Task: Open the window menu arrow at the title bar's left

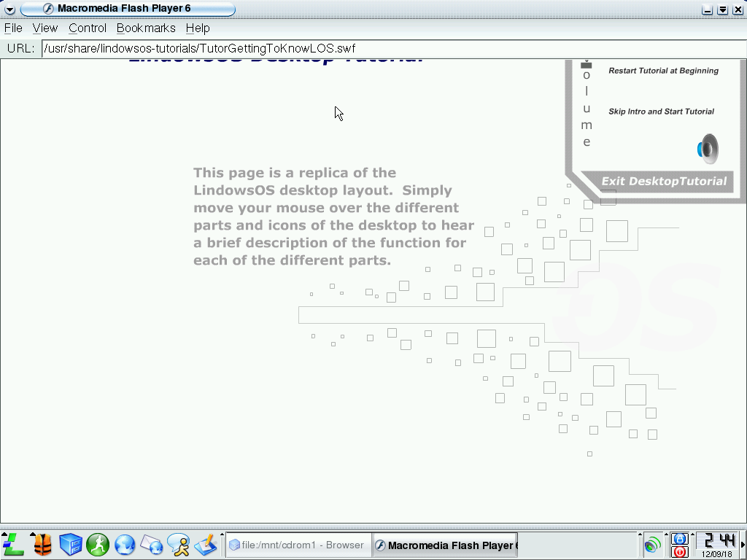Action: pyautogui.click(x=9, y=9)
